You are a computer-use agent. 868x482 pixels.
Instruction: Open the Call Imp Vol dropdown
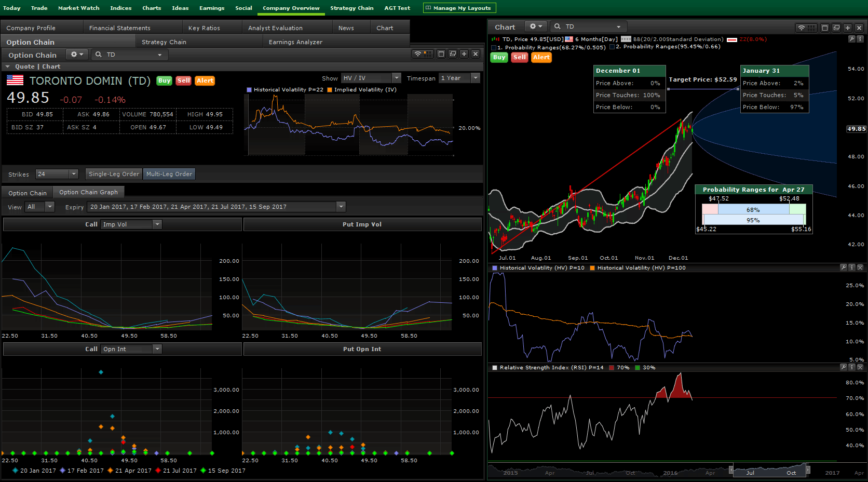(x=132, y=224)
